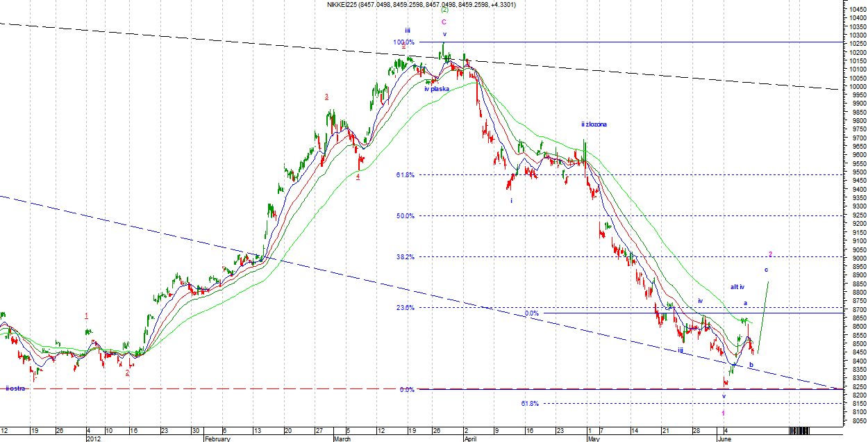Select the 38.2% retracement label
Image resolution: width=868 pixels, height=442 pixels.
(x=404, y=257)
